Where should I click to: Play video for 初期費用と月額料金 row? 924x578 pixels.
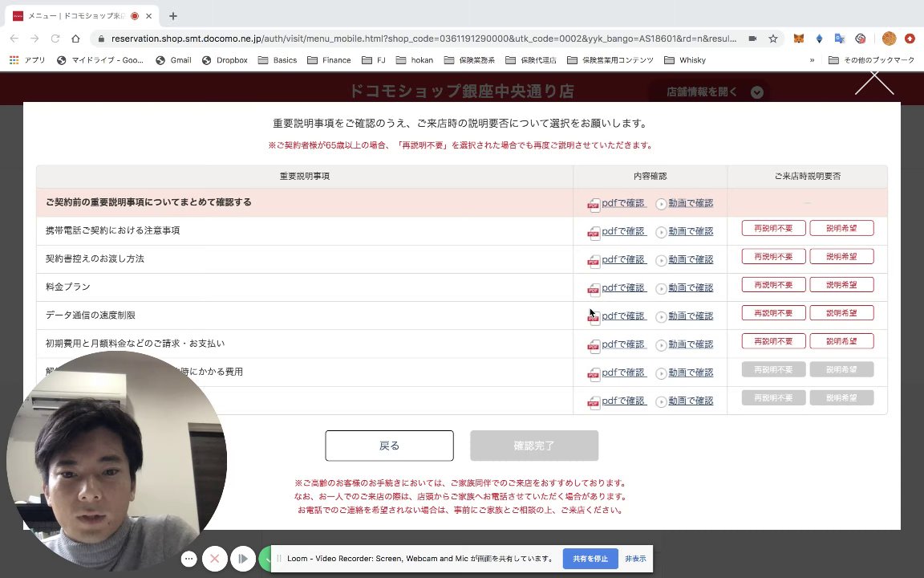pos(691,344)
